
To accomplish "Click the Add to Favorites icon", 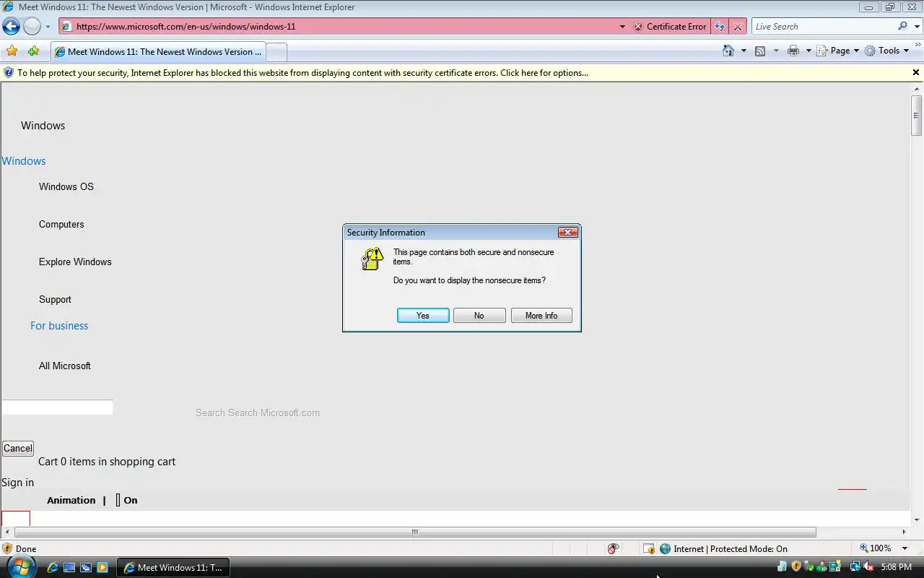I will 33,51.
